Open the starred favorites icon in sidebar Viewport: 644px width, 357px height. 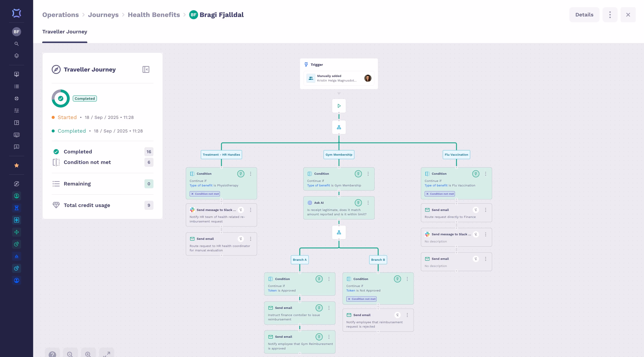tap(17, 165)
